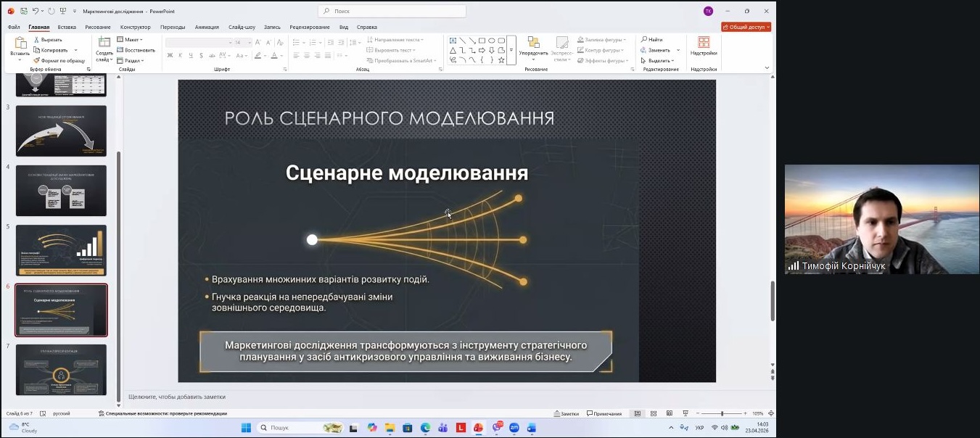Start the slideshow from the status bar
This screenshot has height=438, width=980.
(x=685, y=413)
